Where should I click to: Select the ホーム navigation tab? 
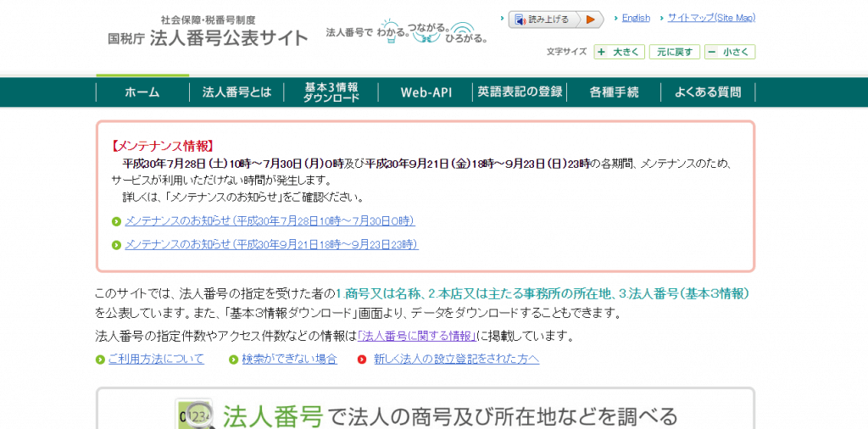point(142,92)
